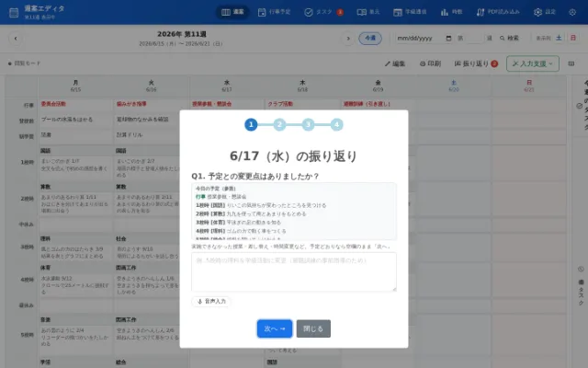Open the 時数 bar chart tab
This screenshot has width=588, height=368.
tap(451, 12)
